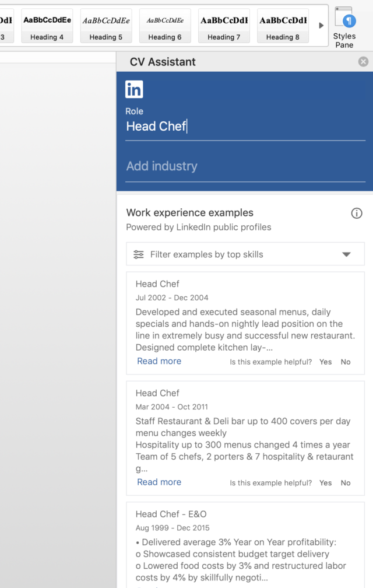
Task: Open the Filter examples by top skills dropdown
Action: (x=346, y=254)
